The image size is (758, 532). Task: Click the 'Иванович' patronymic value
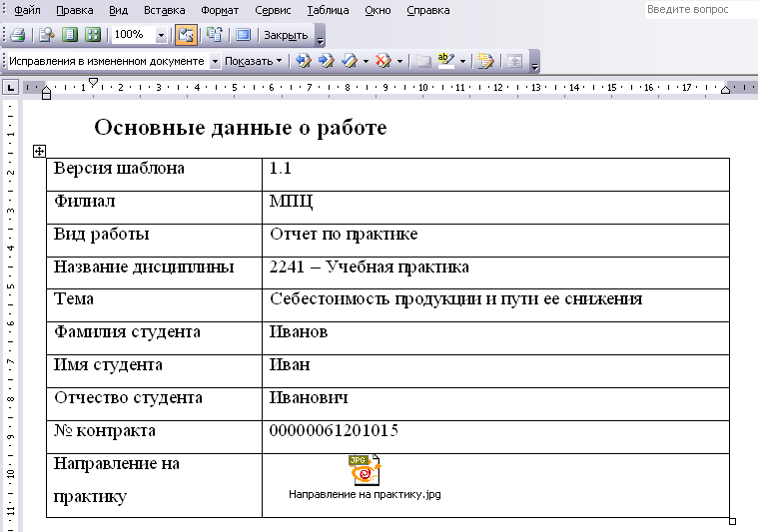309,397
